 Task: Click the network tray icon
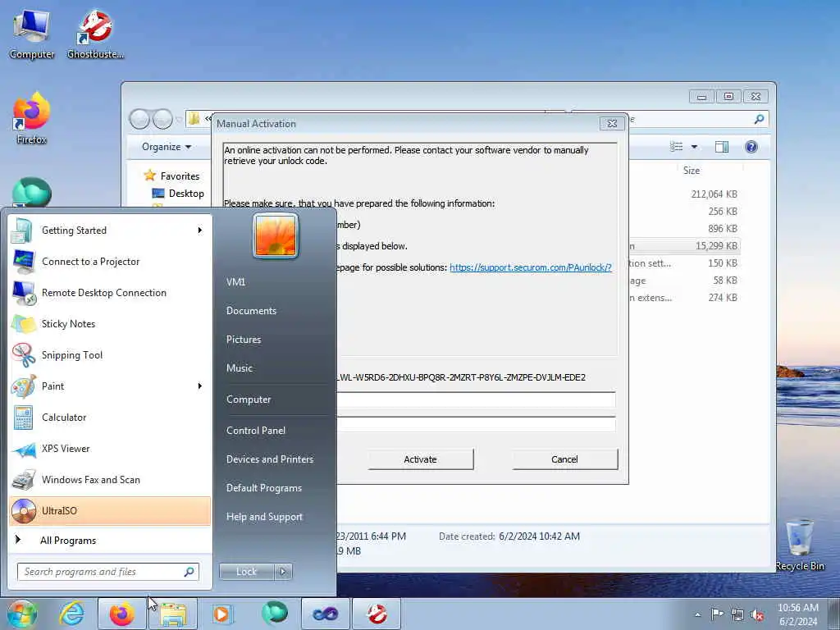(x=737, y=614)
